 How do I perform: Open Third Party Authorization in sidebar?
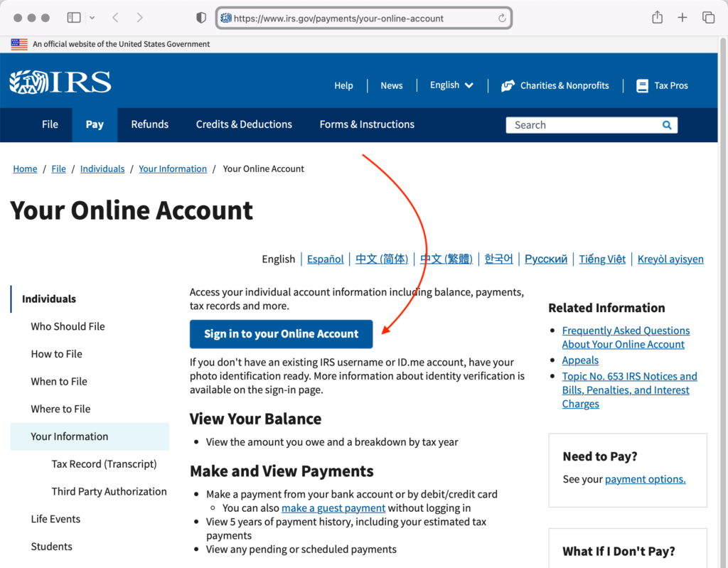[x=109, y=491]
